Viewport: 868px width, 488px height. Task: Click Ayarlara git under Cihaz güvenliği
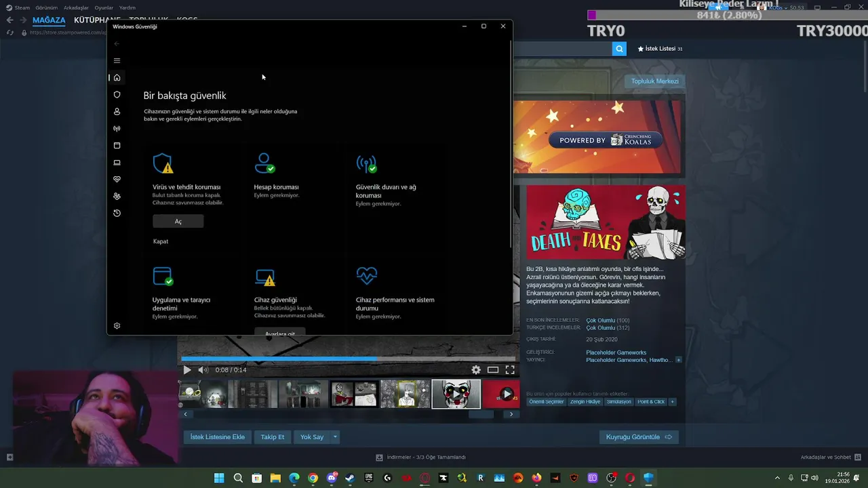pos(279,332)
